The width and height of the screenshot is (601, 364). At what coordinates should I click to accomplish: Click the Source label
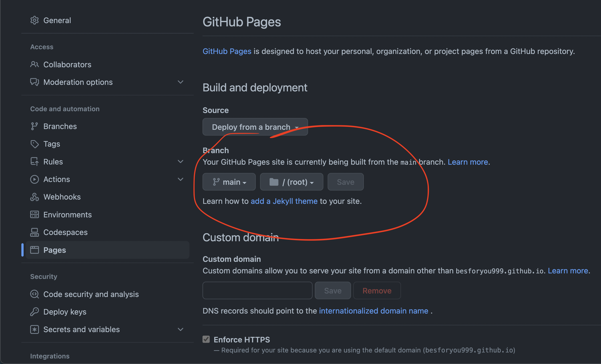pos(216,110)
